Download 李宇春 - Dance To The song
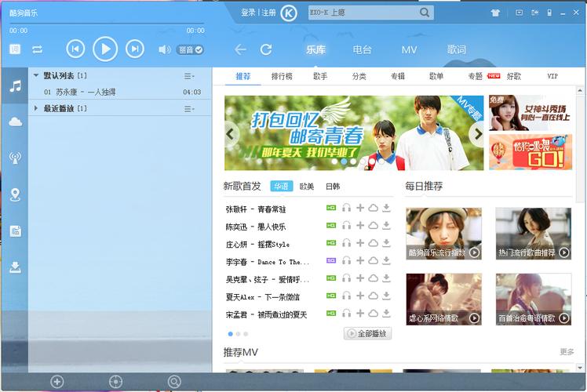The height and width of the screenshot is (392, 587). click(386, 261)
